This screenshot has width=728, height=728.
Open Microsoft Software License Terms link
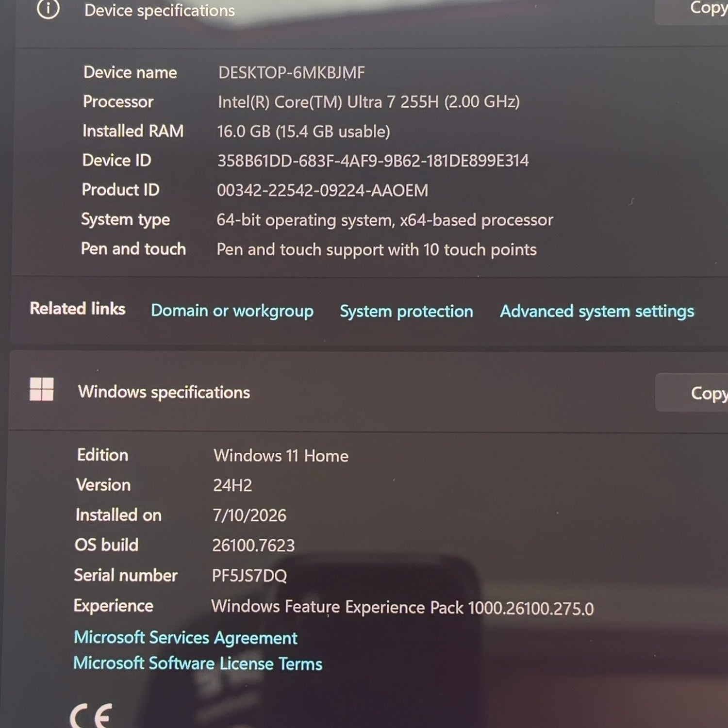coord(198,663)
